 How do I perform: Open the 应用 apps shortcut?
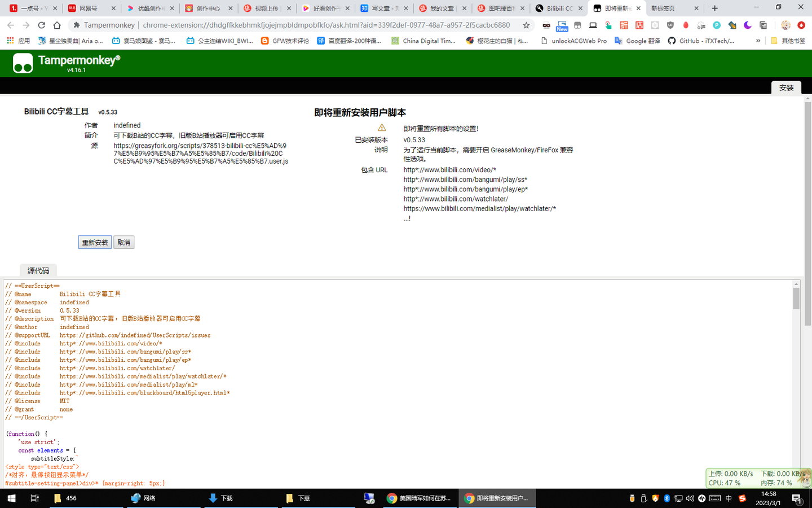pyautogui.click(x=18, y=41)
